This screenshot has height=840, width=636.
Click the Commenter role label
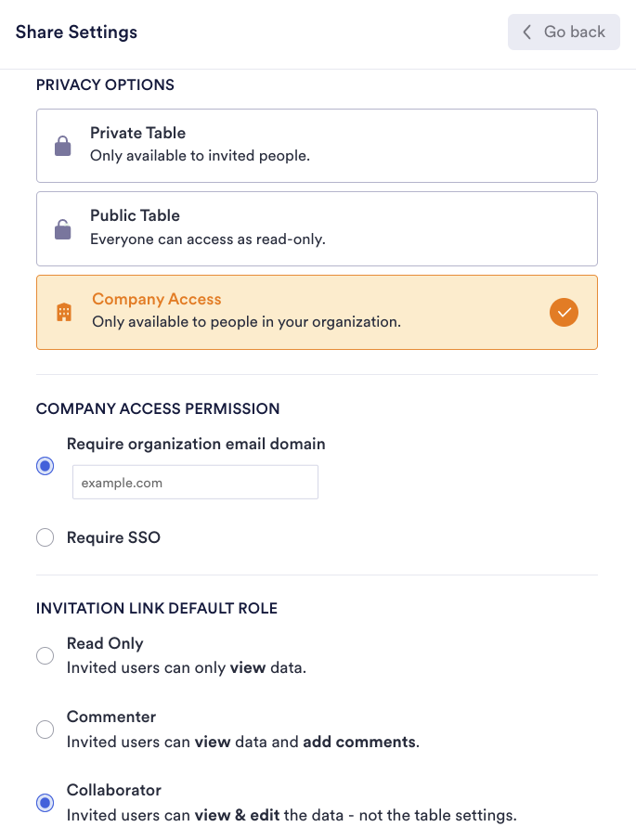[111, 717]
